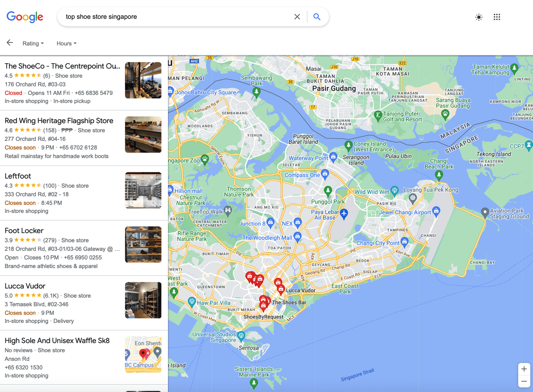This screenshot has height=392, width=533.
Task: Open Red Wing Heritage Flagship Store listing
Action: point(59,121)
